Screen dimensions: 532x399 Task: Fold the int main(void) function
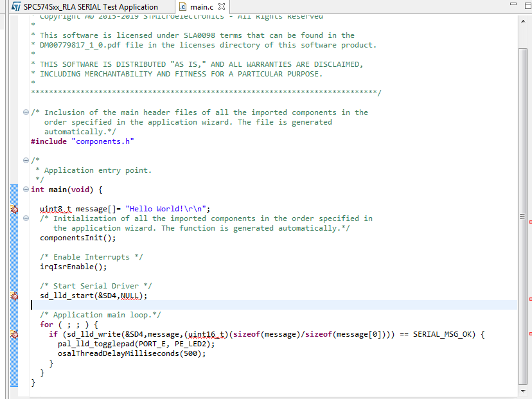point(26,190)
